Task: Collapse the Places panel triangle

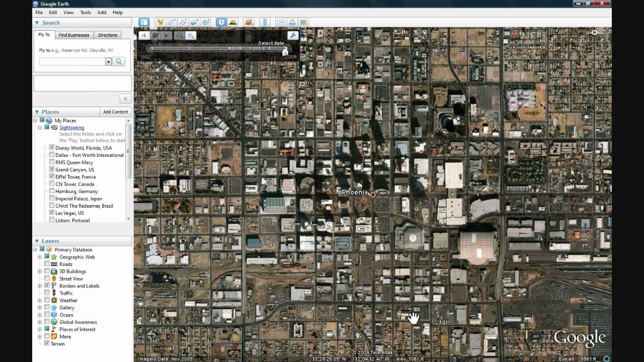Action: (37, 112)
